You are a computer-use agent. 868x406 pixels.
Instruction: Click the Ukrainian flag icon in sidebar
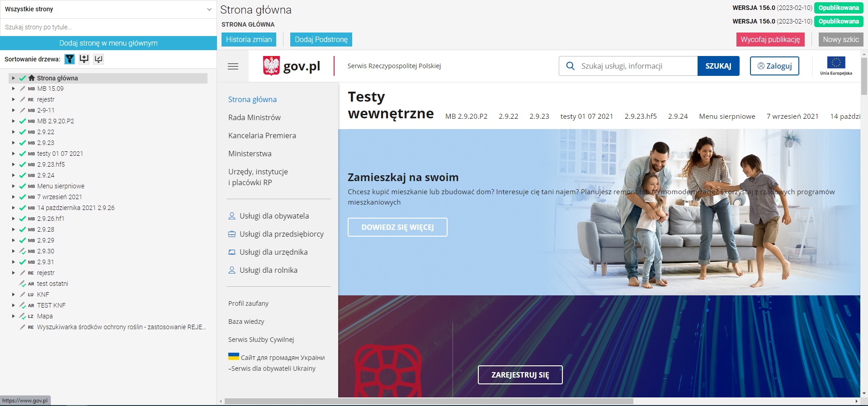pyautogui.click(x=234, y=356)
